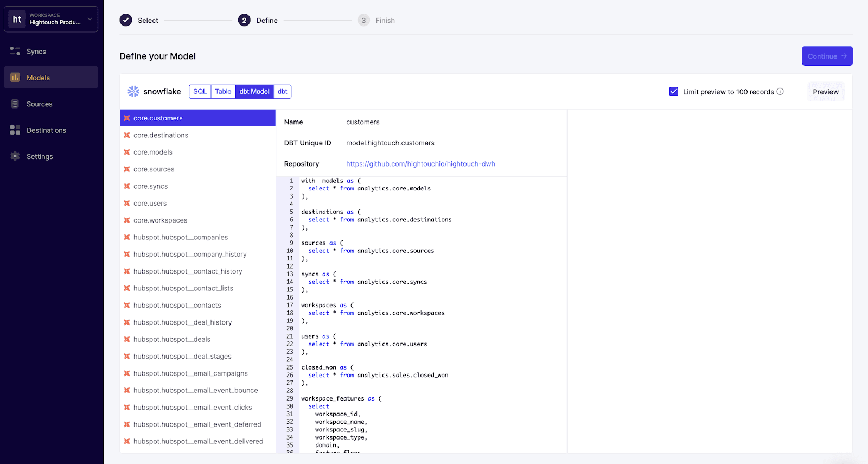868x464 pixels.
Task: Switch to the SQL tab
Action: pyautogui.click(x=200, y=92)
